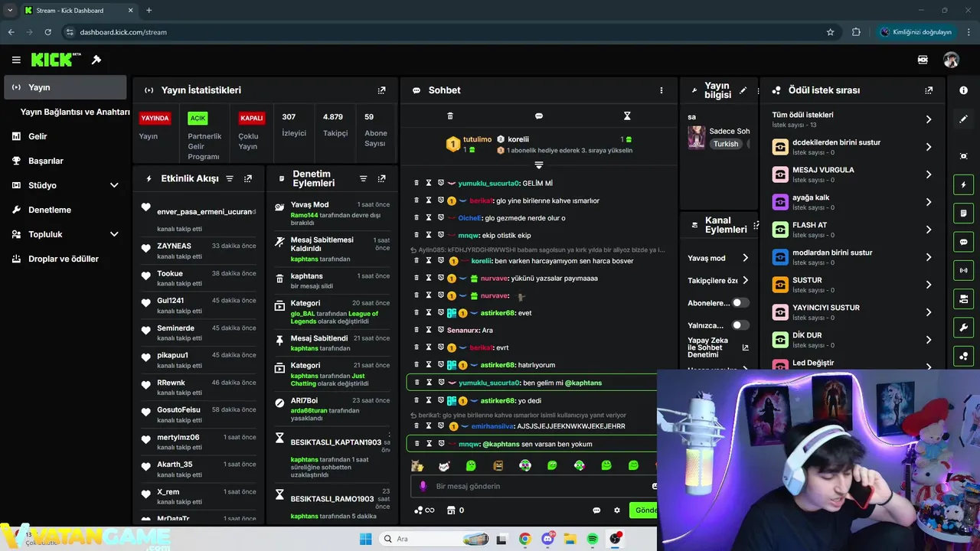980x551 pixels.
Task: Click the chat bubble icon beside the gear
Action: pos(596,510)
